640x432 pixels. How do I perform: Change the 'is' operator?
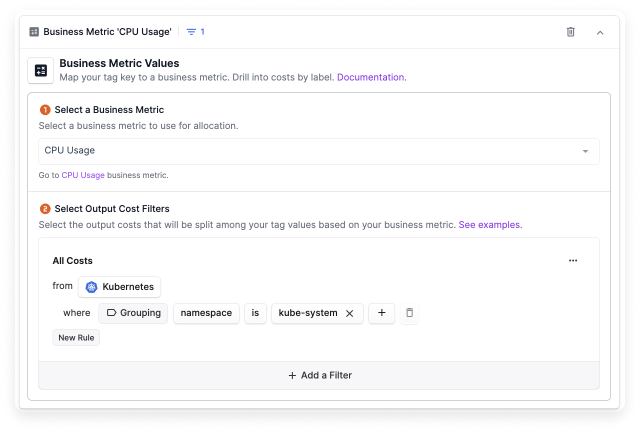tap(255, 313)
